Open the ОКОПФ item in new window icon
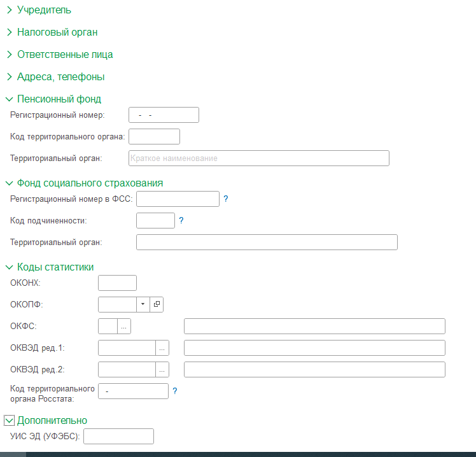Image resolution: width=476 pixels, height=457 pixels. tap(157, 304)
